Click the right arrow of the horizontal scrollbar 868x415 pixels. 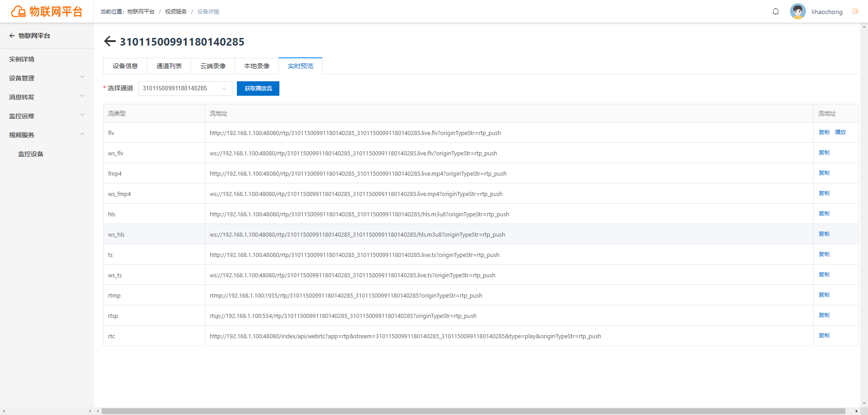click(856, 411)
